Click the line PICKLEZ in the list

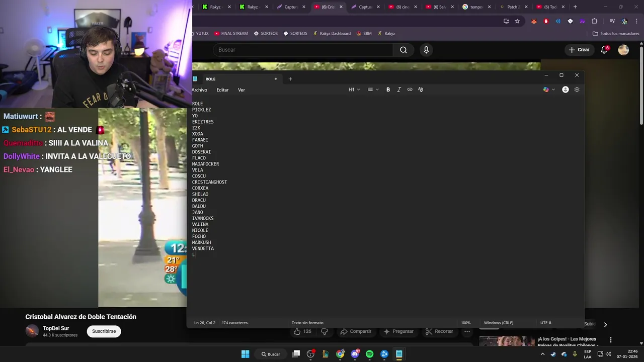click(x=201, y=110)
